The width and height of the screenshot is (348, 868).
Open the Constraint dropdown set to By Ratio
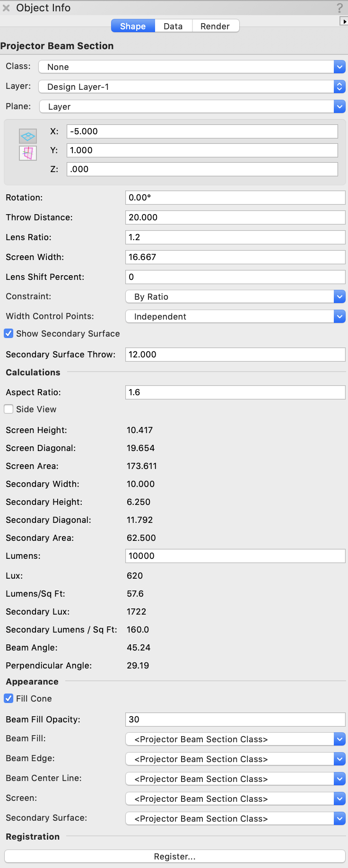tap(235, 297)
